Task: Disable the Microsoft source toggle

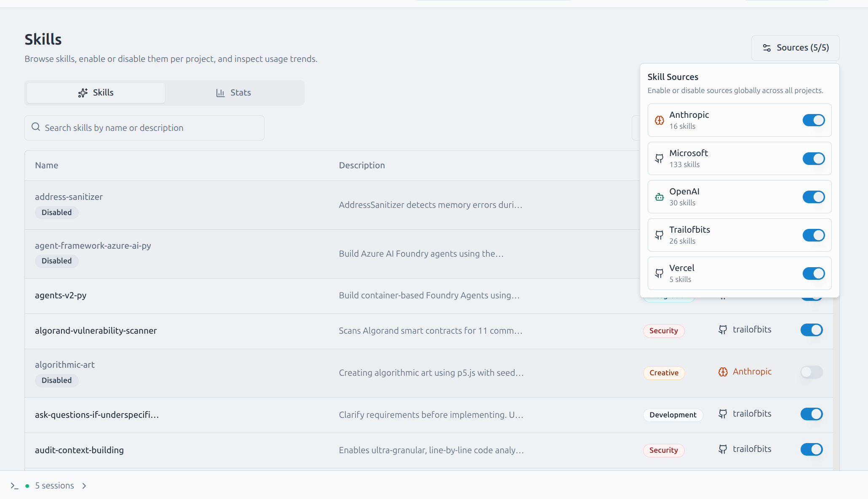Action: click(814, 159)
